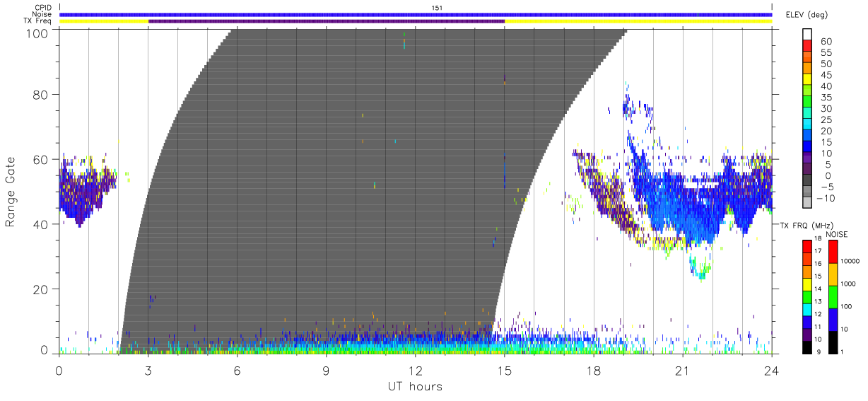
Task: Click '35' label on ELEV colorbar
Action: tap(826, 98)
